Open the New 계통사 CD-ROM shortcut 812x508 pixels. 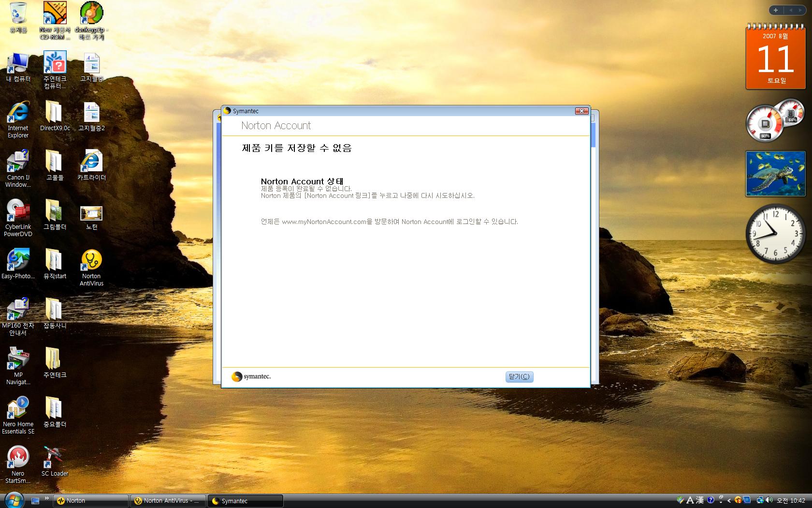click(x=55, y=20)
